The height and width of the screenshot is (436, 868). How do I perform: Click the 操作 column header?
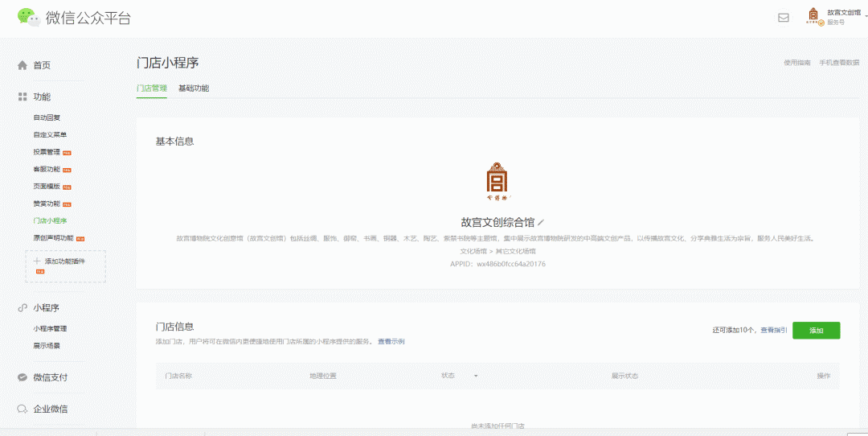824,376
